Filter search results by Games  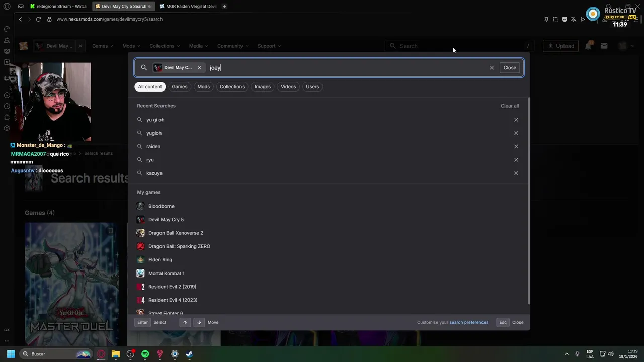(x=179, y=87)
